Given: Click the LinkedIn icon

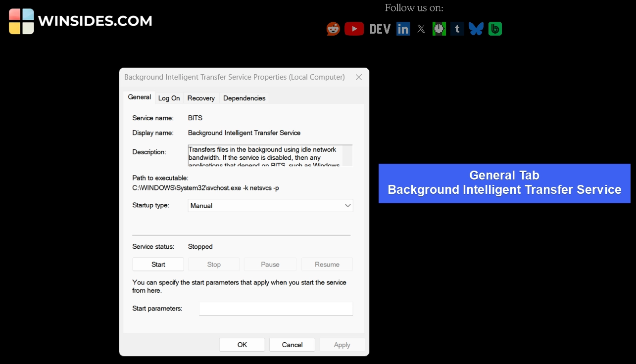Looking at the screenshot, I should (x=403, y=29).
